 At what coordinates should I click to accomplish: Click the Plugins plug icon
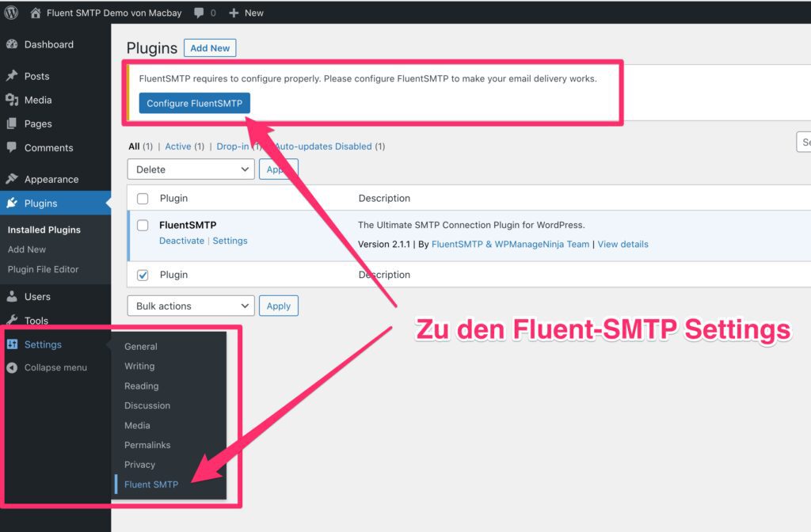pos(12,203)
